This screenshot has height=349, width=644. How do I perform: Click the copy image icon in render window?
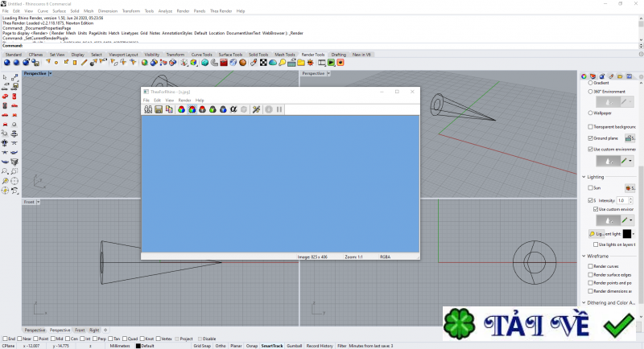point(169,109)
